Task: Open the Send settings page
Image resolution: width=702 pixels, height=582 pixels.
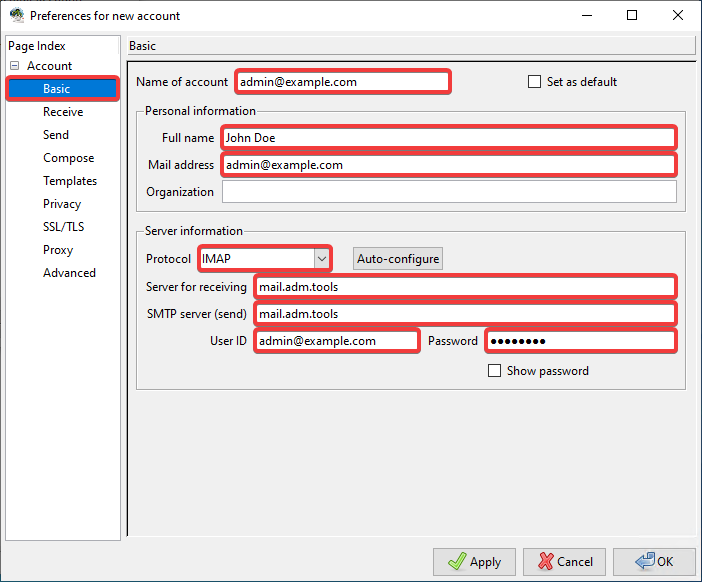Action: (56, 135)
